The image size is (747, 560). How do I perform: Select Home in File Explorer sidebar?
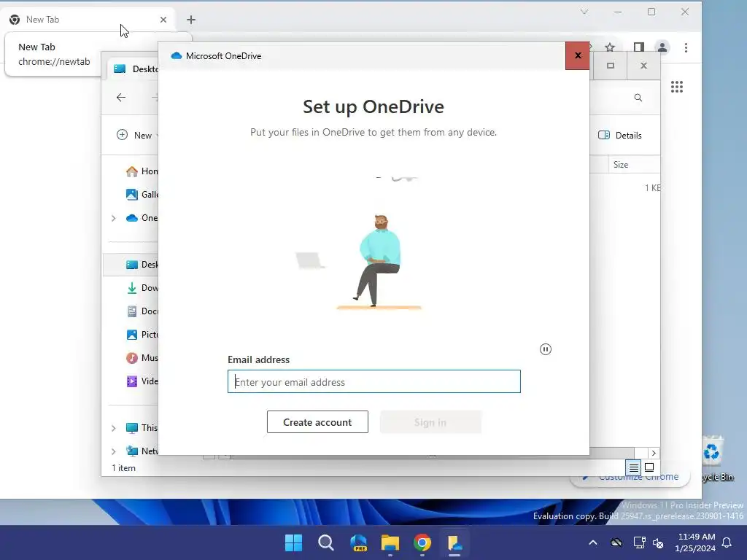point(142,171)
